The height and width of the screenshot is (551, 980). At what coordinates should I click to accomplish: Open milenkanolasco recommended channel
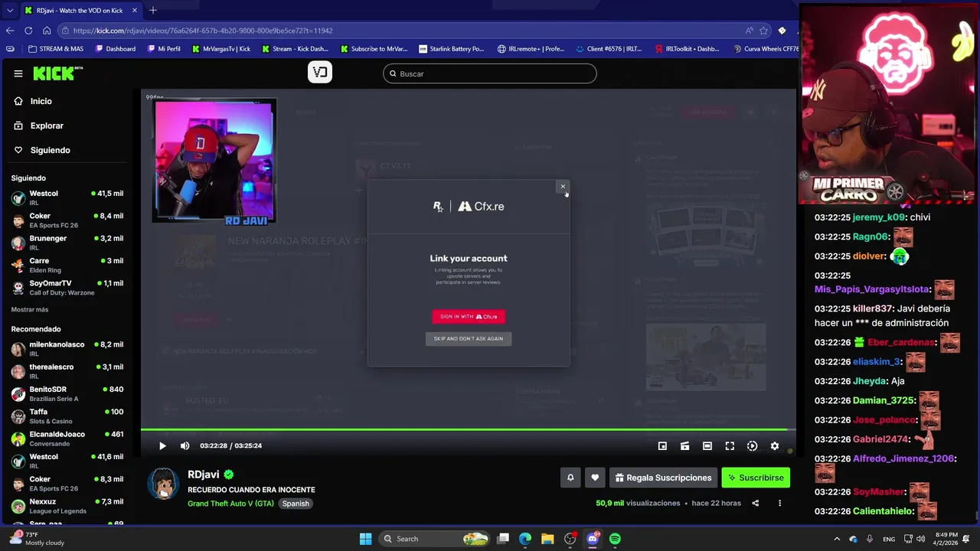coord(67,349)
